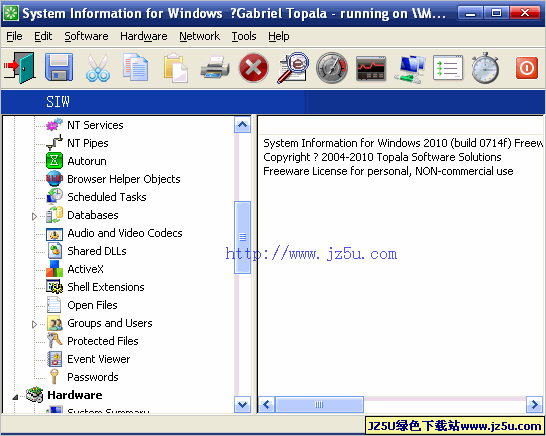Select the Databases tree label

93,215
